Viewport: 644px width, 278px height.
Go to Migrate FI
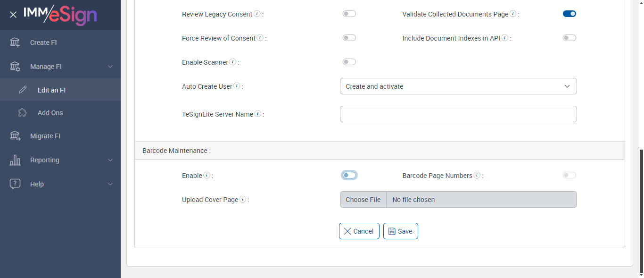(45, 136)
